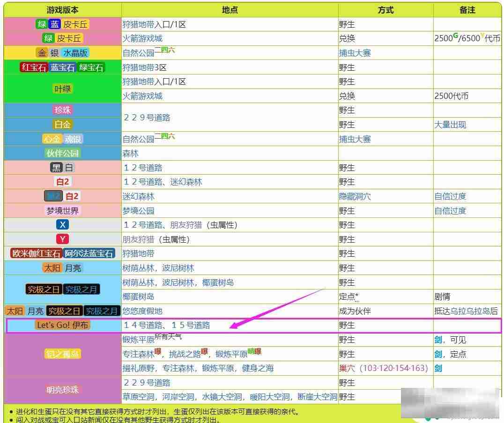The image size is (504, 423).
Task: Click the 地点 column header
Action: coord(230,10)
